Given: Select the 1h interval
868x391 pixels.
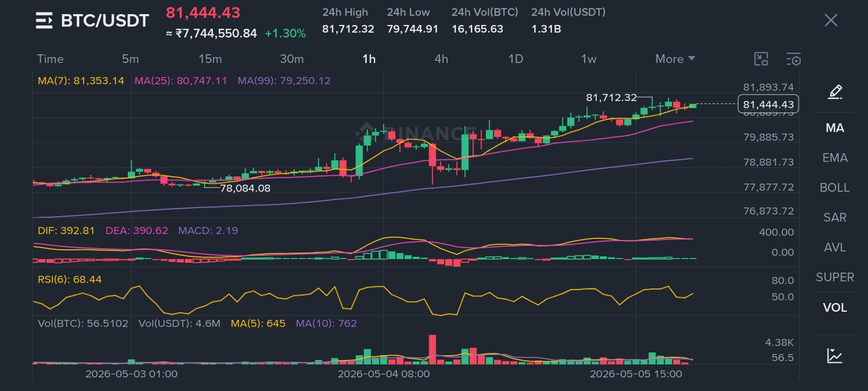Looking at the screenshot, I should (369, 59).
